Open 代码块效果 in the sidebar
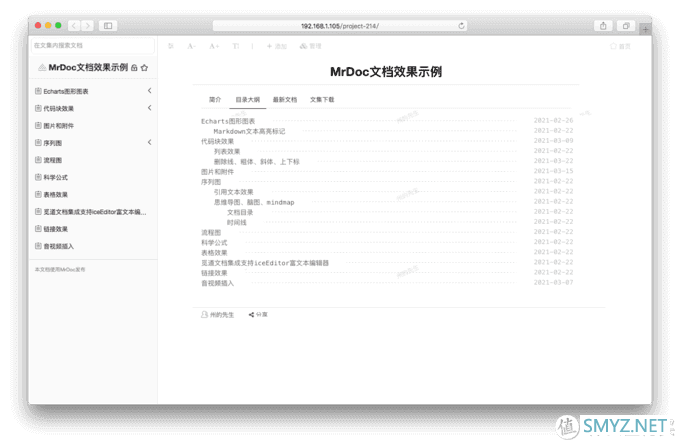 point(58,108)
